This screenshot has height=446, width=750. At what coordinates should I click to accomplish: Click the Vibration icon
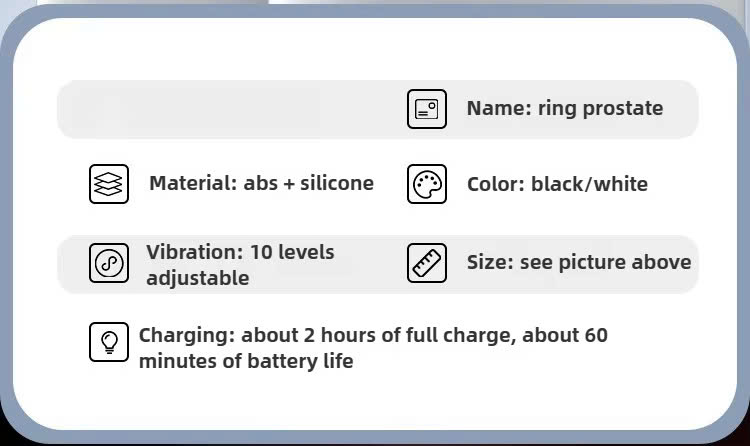coord(109,264)
